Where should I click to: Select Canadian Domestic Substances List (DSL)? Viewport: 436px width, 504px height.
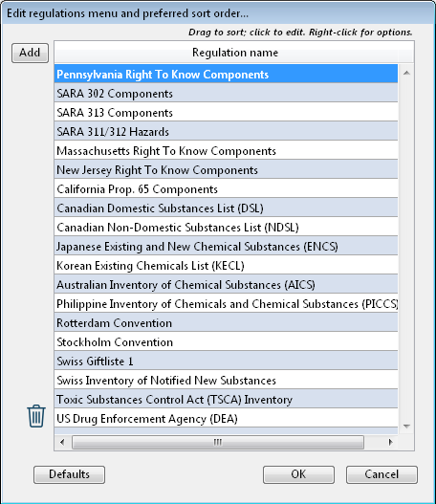point(226,208)
